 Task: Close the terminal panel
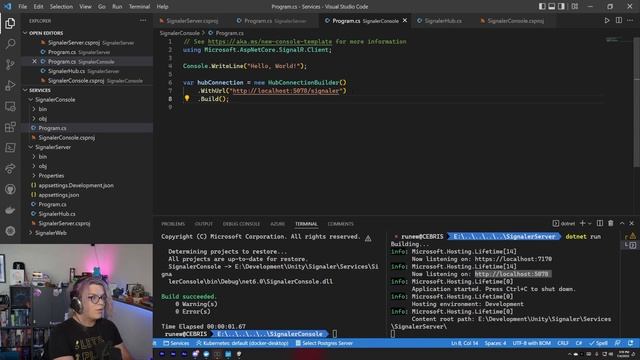(631, 223)
